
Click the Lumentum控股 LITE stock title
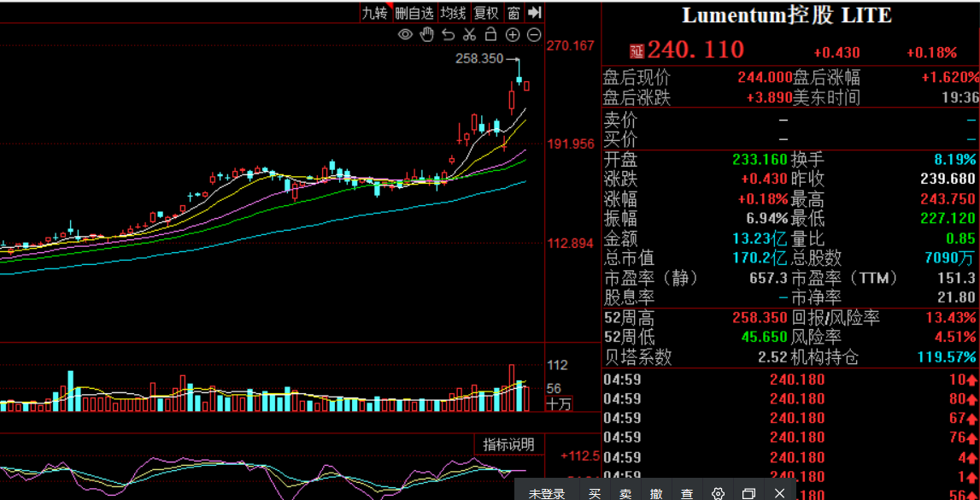(x=787, y=15)
